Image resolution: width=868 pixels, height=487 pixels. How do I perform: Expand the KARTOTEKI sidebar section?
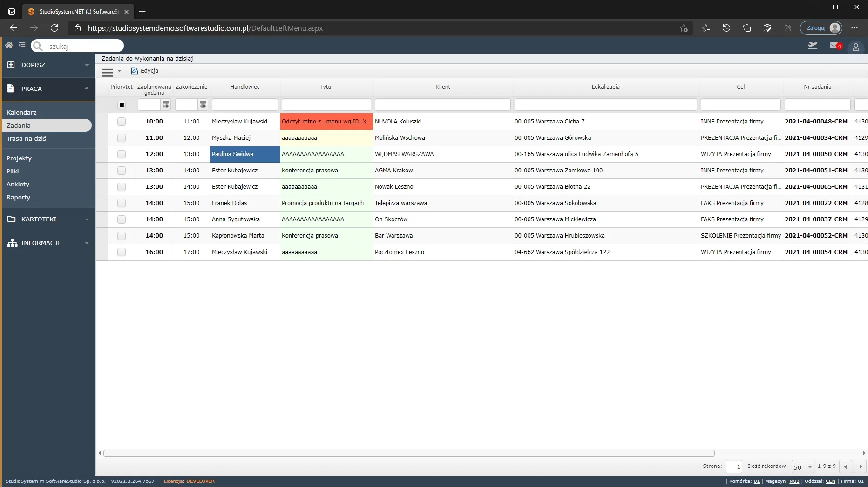[x=87, y=219]
